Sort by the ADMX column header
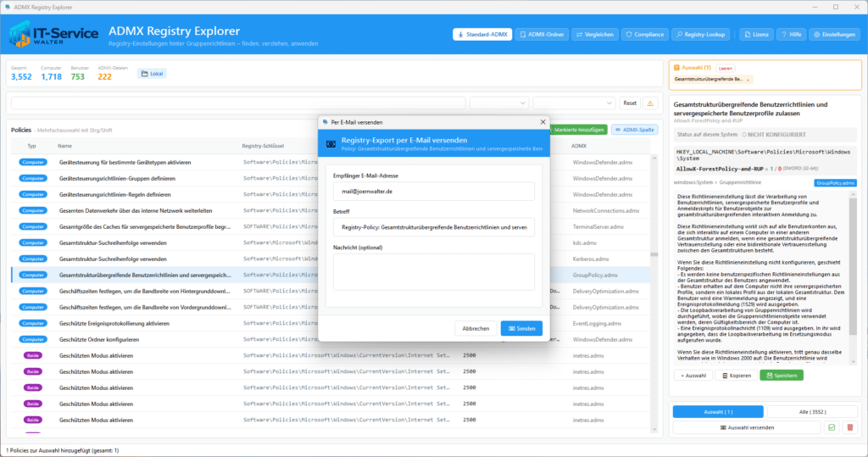Viewport: 868px width, 457px height. point(578,146)
